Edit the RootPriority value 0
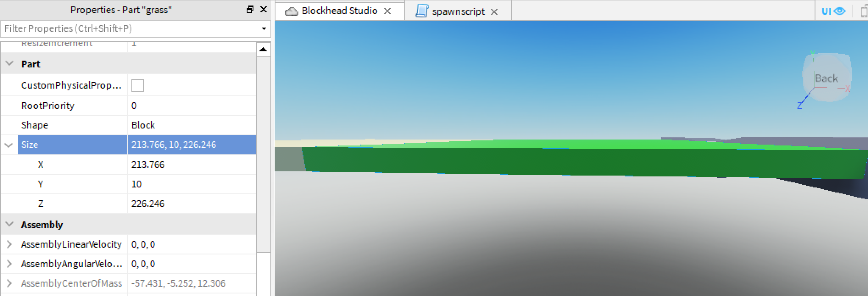 point(192,106)
